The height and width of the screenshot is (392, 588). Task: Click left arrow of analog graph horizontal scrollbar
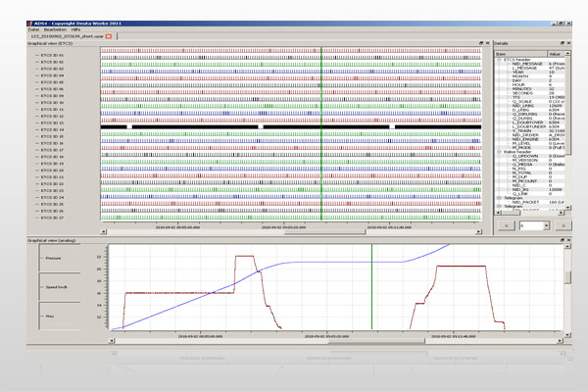click(112, 341)
